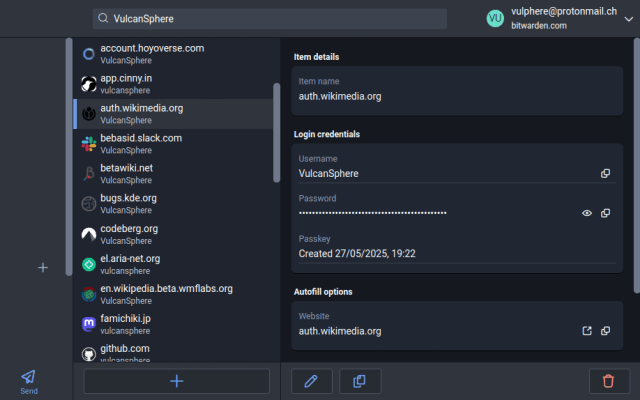This screenshot has height=400, width=640.
Task: Open famichiki.jp login item
Action: coord(173,324)
